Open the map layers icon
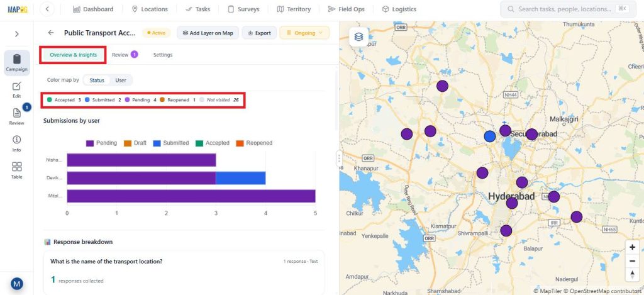 [x=358, y=37]
